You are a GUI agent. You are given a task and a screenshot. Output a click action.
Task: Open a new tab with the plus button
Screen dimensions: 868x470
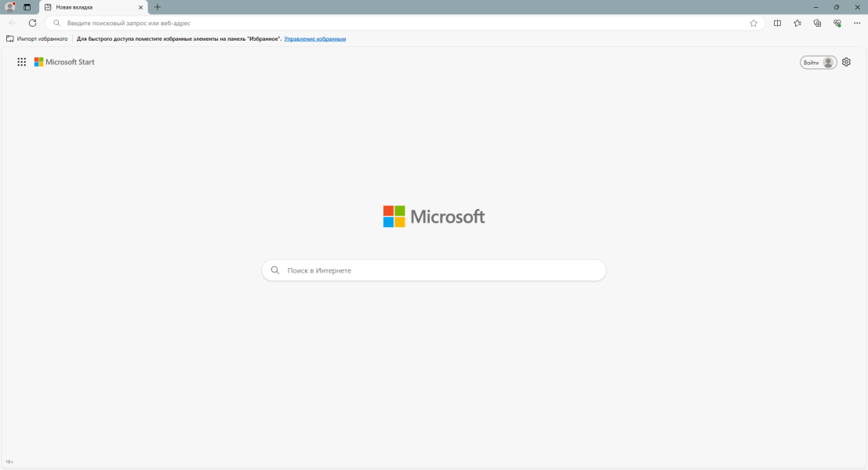(x=158, y=7)
